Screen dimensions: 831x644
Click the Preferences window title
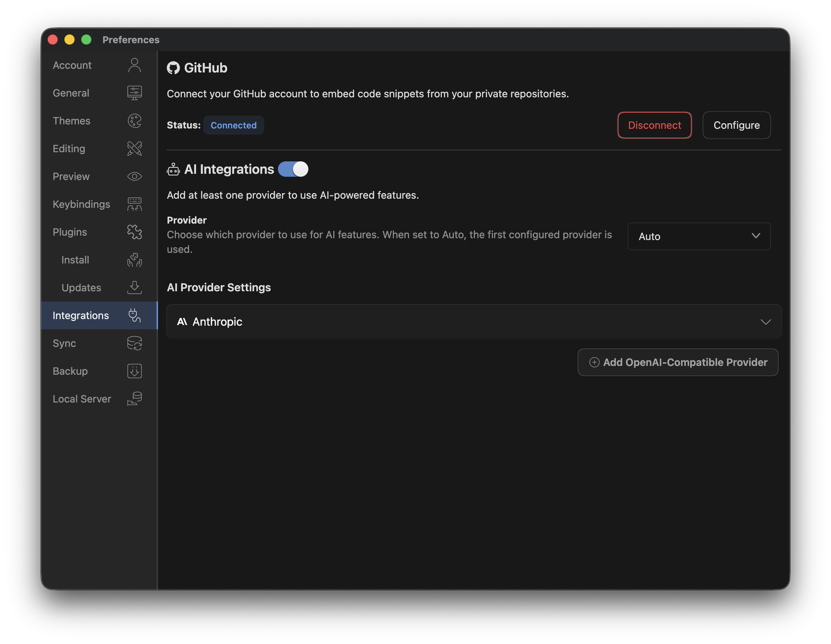pyautogui.click(x=131, y=40)
